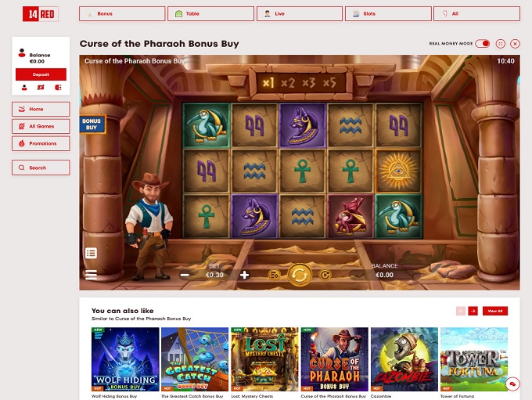
Task: Open the paytable list icon
Action: 91,253
